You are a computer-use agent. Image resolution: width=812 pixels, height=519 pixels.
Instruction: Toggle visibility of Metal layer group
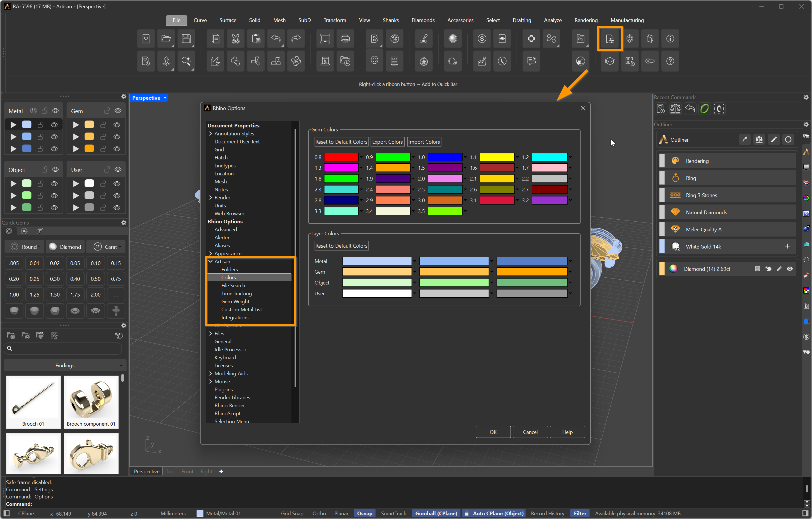[55, 111]
